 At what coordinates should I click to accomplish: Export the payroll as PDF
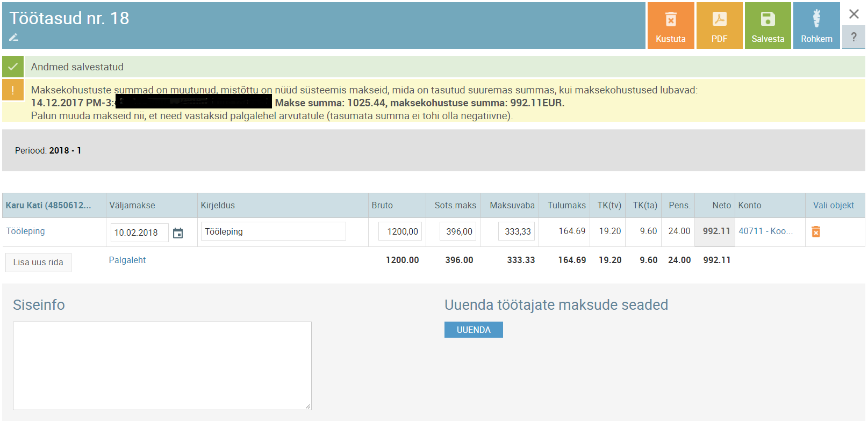point(719,26)
